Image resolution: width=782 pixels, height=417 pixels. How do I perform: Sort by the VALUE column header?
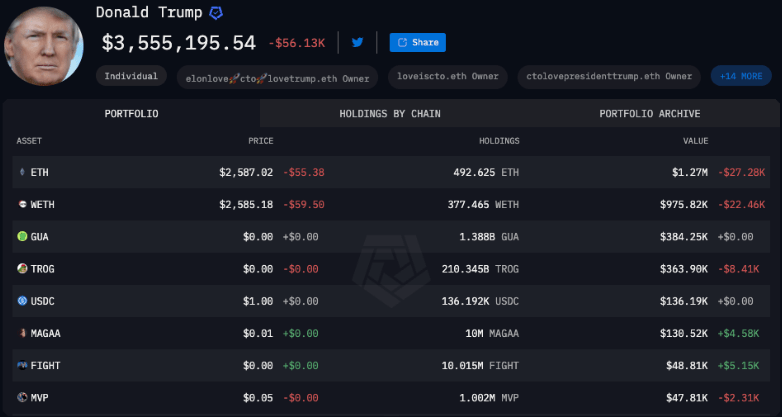pos(695,141)
